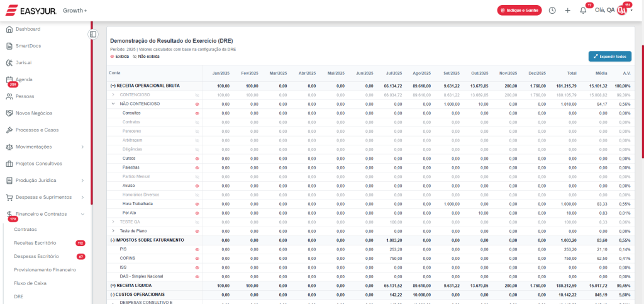Collapse the NÃO CONTENCIOSO row group

(113, 104)
